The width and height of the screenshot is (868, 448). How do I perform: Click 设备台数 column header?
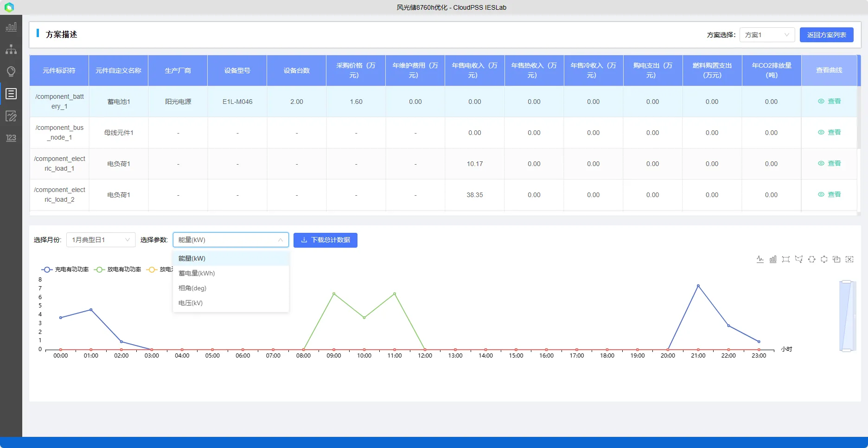point(297,70)
